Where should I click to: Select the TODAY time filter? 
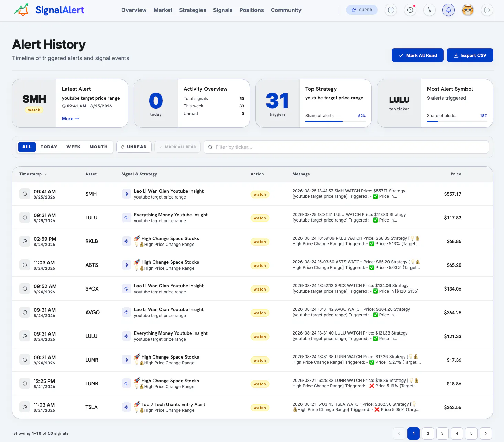49,147
